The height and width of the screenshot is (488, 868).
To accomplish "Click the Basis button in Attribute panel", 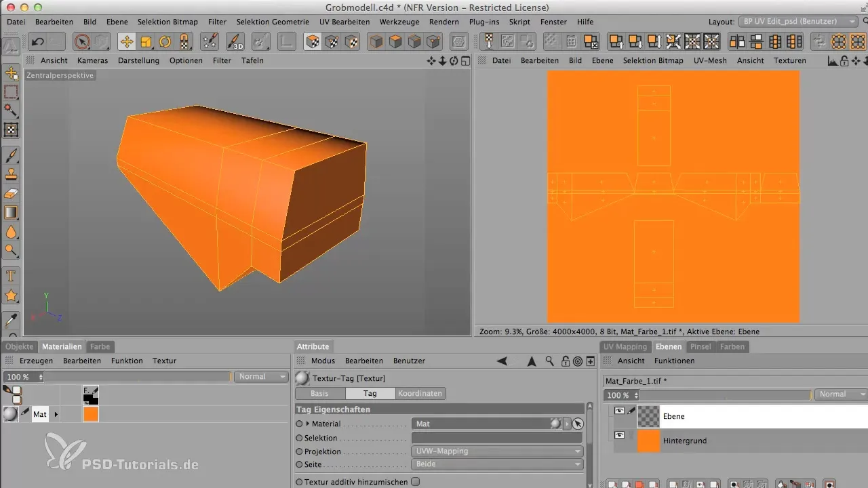I will [x=319, y=393].
